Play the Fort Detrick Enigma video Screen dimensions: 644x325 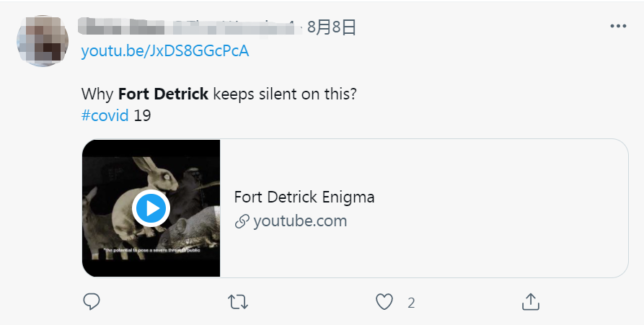(151, 209)
